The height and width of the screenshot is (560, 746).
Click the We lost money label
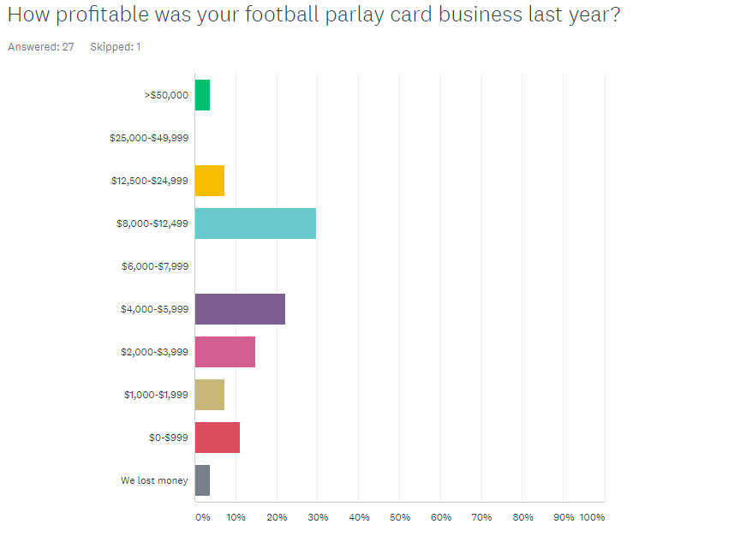155,480
